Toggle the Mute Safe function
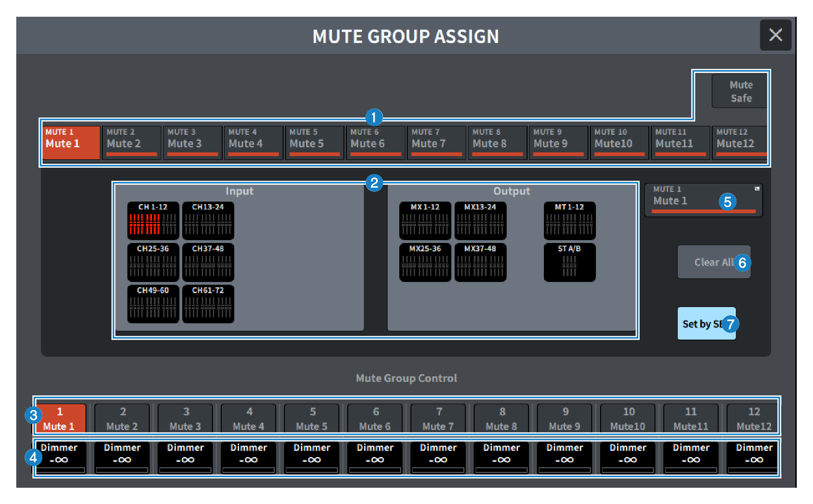 point(740,91)
